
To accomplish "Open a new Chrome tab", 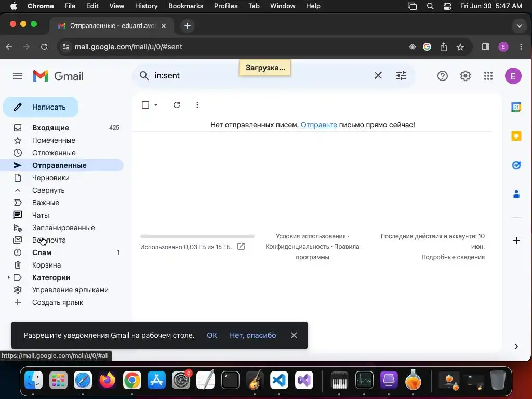I will click(187, 26).
